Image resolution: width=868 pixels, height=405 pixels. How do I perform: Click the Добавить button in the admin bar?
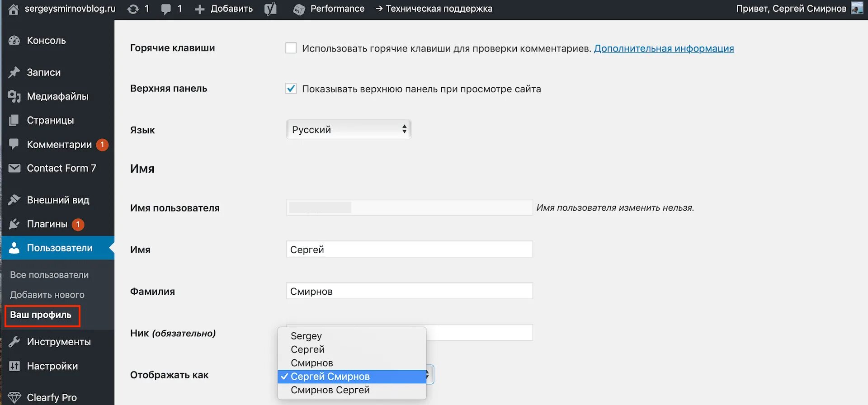pyautogui.click(x=224, y=9)
